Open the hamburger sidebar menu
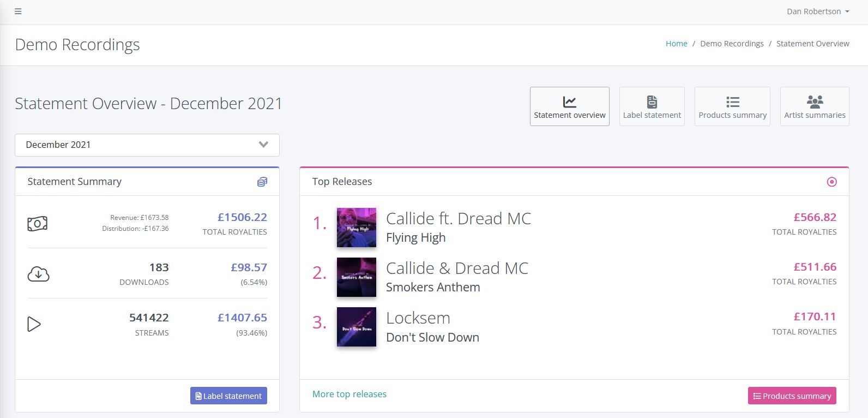This screenshot has width=868, height=418. pos(18,11)
